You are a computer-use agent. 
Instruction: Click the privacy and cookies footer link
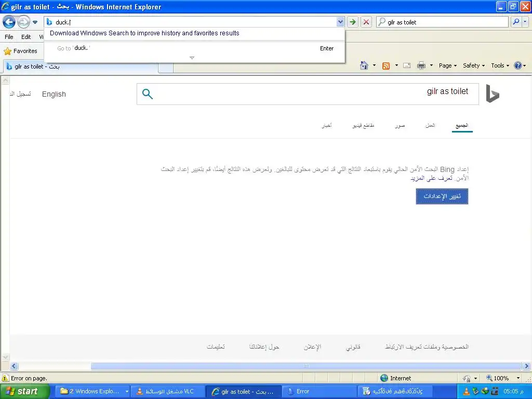point(427,347)
